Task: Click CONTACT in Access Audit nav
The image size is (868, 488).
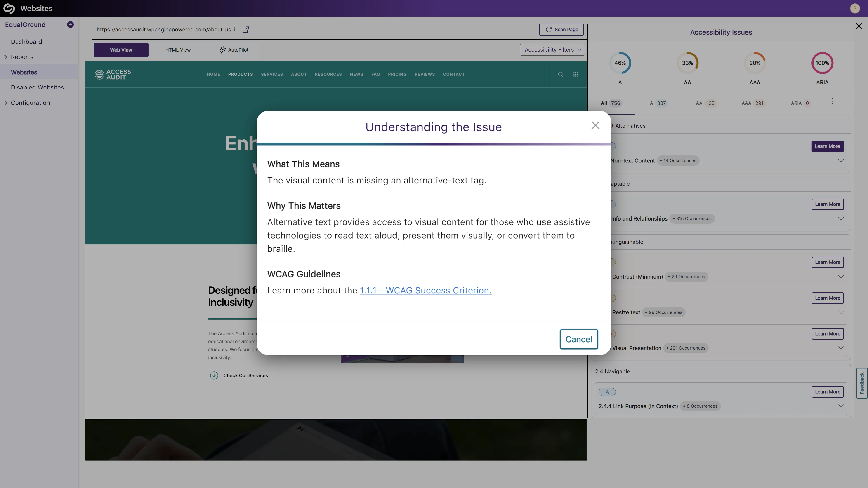Action: coord(454,74)
